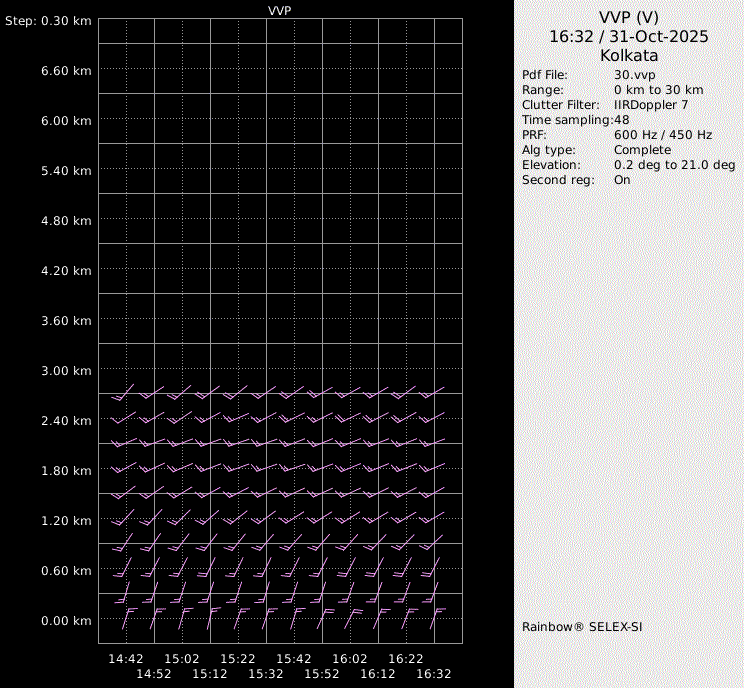Screen dimensions: 744x688
Task: Click the VVP chart title
Action: tap(280, 10)
